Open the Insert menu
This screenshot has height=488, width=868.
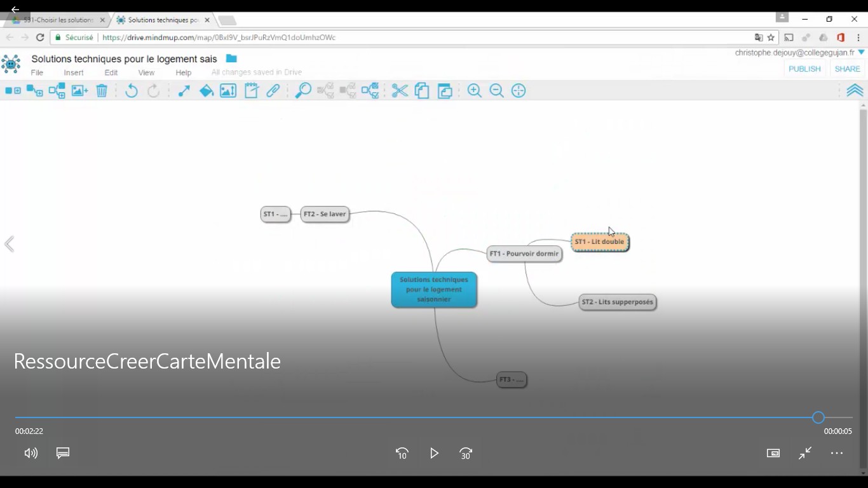(x=74, y=72)
